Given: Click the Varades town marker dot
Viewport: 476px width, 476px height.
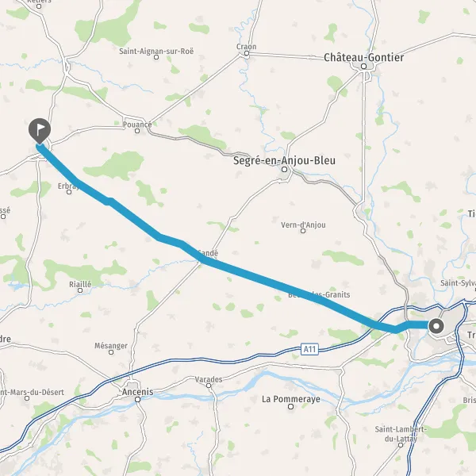Looking at the screenshot, I should (x=209, y=386).
